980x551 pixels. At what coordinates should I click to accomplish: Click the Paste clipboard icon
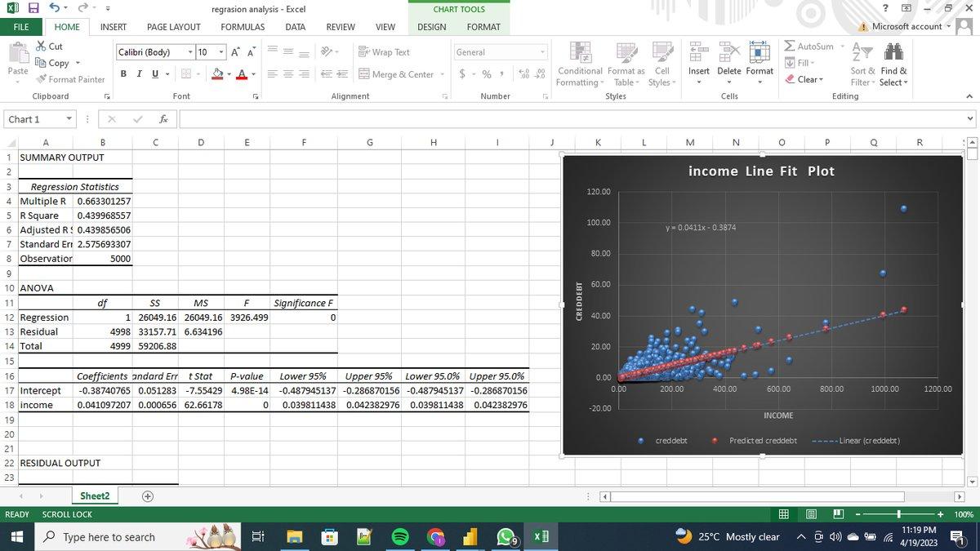pyautogui.click(x=17, y=53)
